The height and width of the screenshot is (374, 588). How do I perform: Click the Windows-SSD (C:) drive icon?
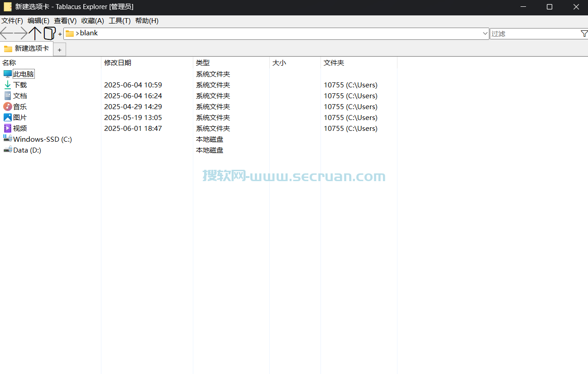coord(8,139)
